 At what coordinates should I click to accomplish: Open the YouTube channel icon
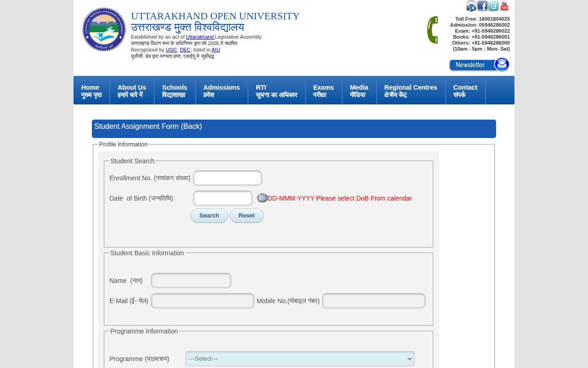coord(504,6)
